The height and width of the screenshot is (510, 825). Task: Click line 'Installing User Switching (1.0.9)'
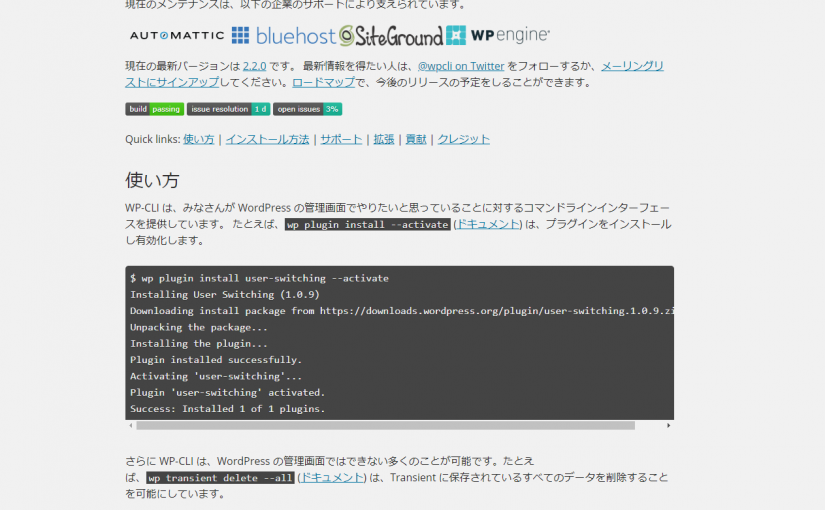225,294
